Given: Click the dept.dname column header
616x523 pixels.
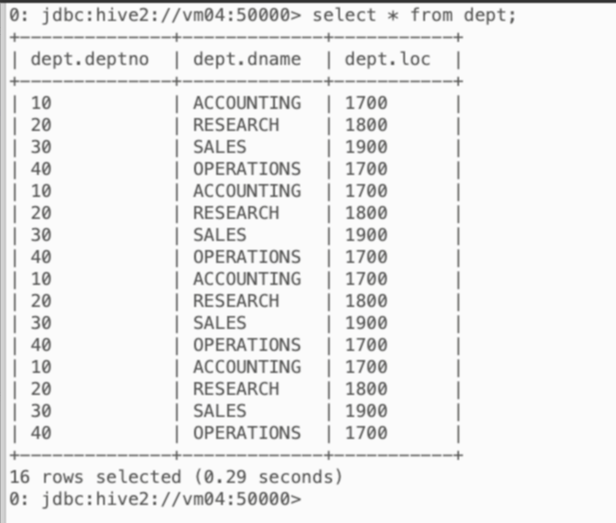Looking at the screenshot, I should click(x=247, y=59).
